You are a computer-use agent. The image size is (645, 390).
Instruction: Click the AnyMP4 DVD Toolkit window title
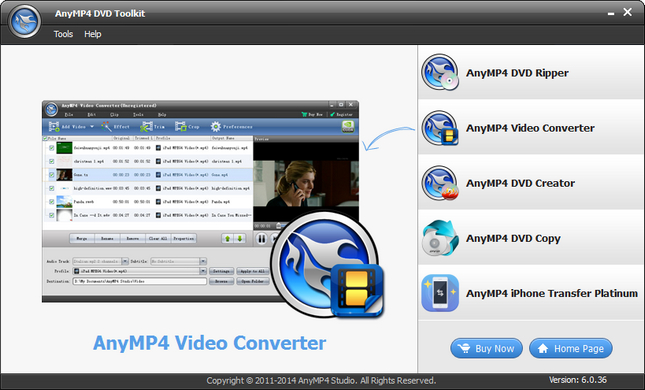(x=100, y=14)
